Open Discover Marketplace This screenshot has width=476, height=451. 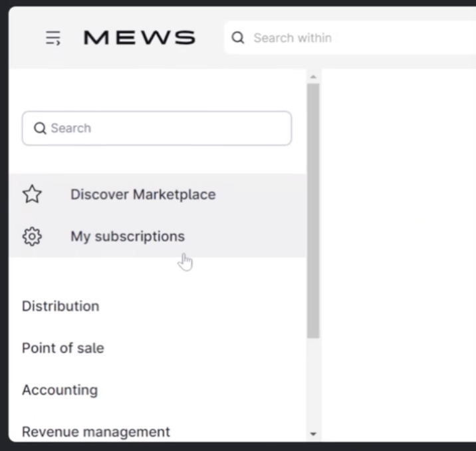158,194
